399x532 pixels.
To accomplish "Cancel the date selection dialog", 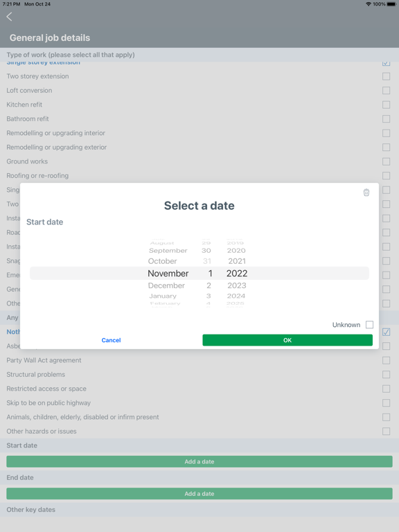I will [x=111, y=340].
